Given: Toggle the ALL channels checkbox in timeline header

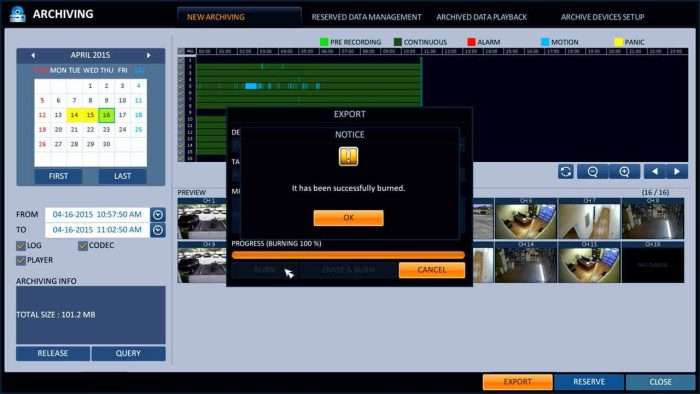Looking at the screenshot, I should 181,51.
